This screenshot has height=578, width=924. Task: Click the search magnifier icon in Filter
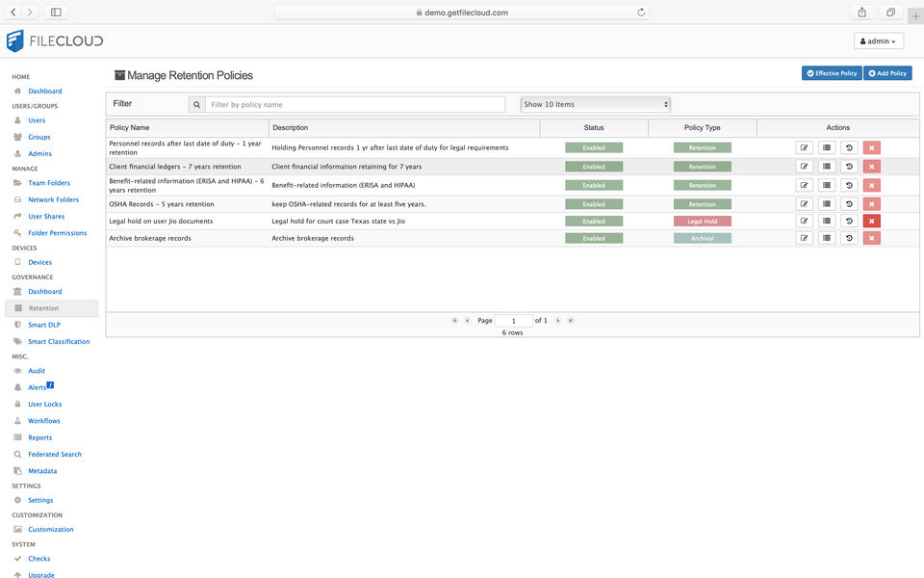click(196, 104)
